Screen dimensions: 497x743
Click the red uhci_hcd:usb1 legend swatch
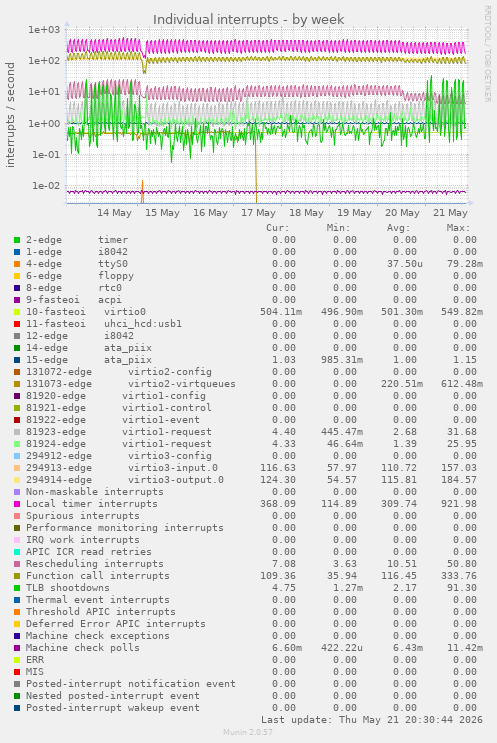tap(17, 324)
